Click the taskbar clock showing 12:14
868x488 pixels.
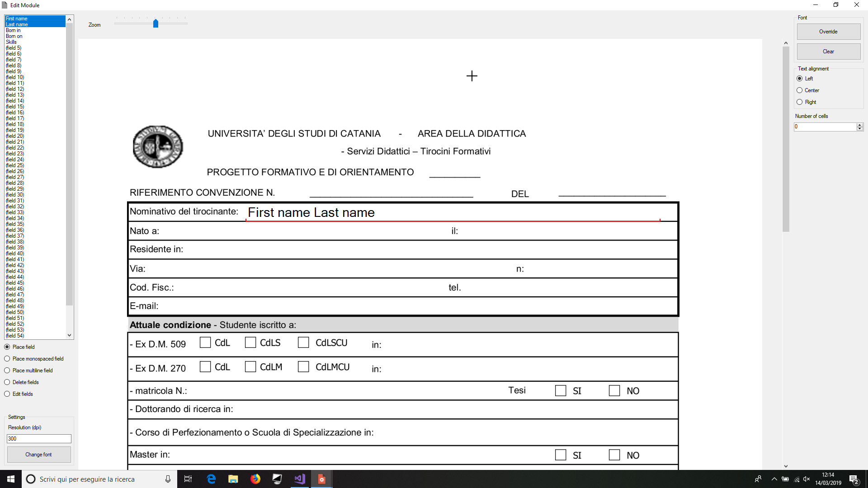pos(828,479)
